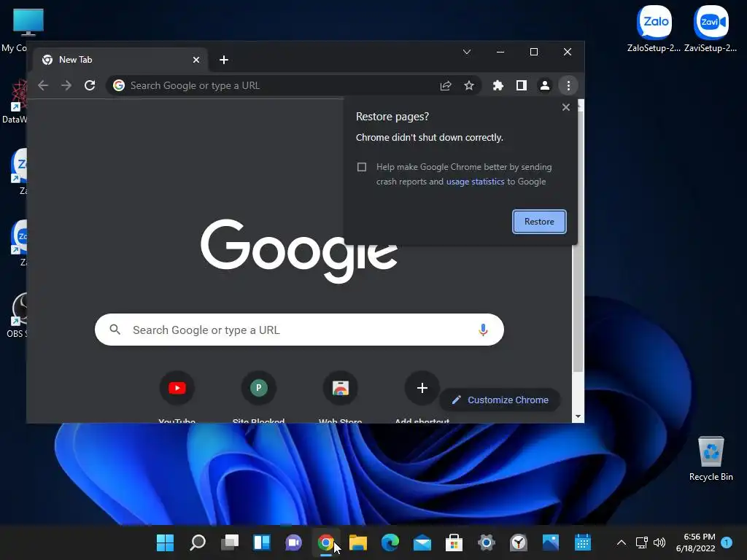747x560 pixels.
Task: Select the Recycle Bin desktop icon
Action: click(x=711, y=459)
